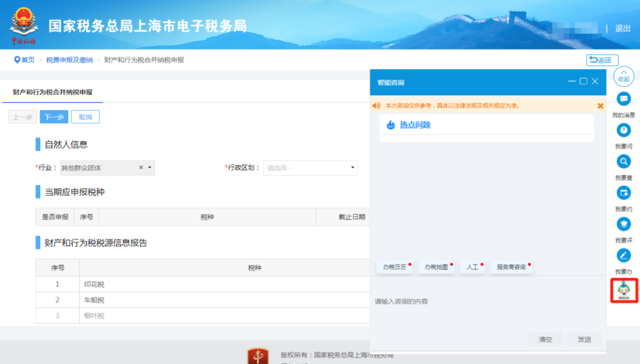The height and width of the screenshot is (364, 640).
Task: Click the 取消 button
Action: (x=85, y=117)
